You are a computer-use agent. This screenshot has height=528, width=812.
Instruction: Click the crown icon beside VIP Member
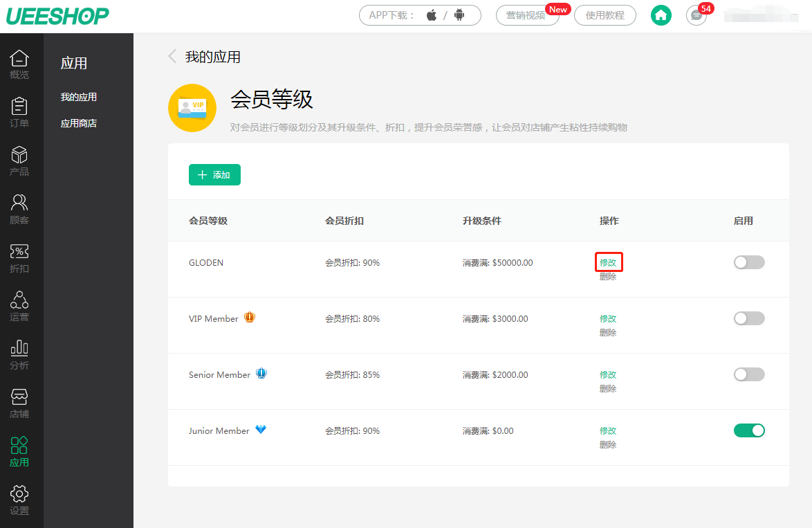(250, 317)
